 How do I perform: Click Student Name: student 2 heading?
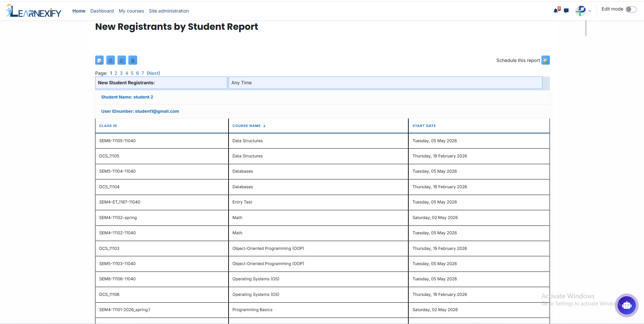(127, 97)
